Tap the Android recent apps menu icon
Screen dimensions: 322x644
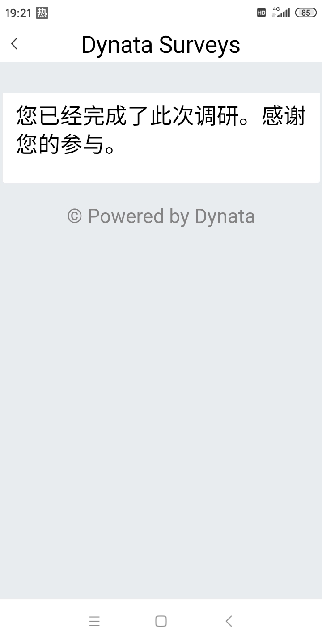[x=94, y=621]
